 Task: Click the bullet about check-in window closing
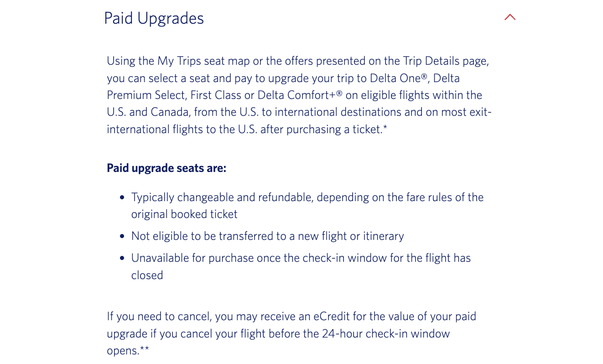(301, 258)
